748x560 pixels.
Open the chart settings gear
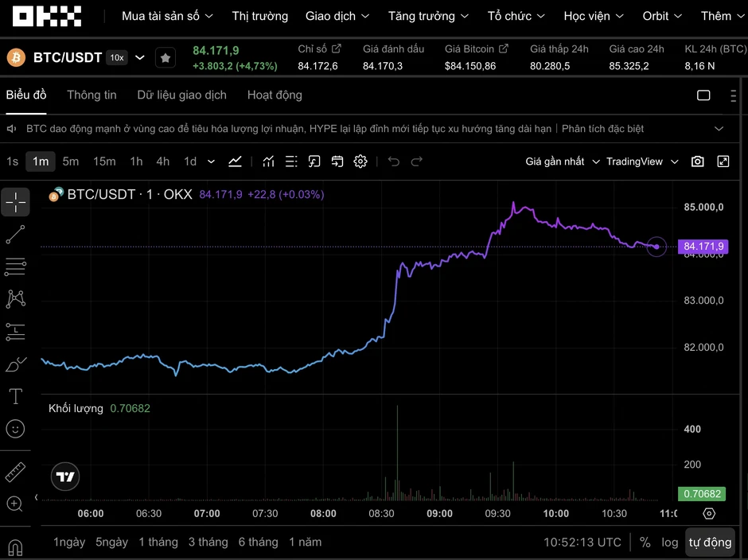[360, 161]
